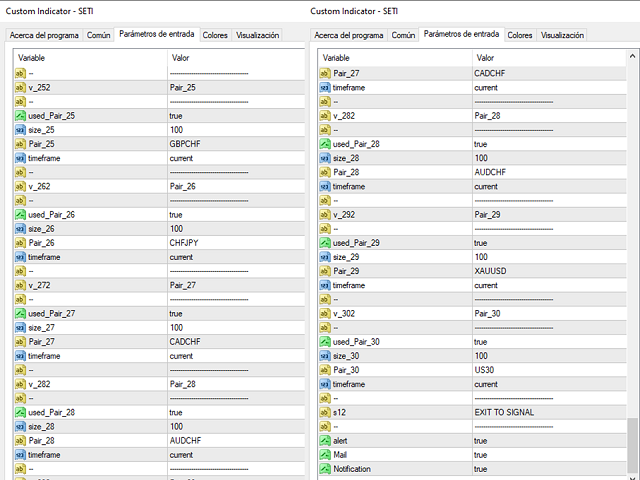Toggle the Notification true value
Image resolution: width=640 pixels, height=480 pixels.
point(549,469)
